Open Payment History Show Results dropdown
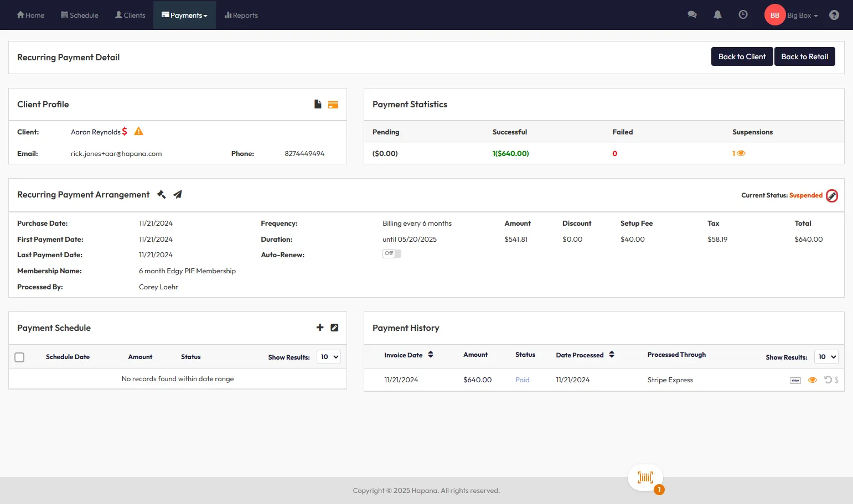853x504 pixels. 826,357
